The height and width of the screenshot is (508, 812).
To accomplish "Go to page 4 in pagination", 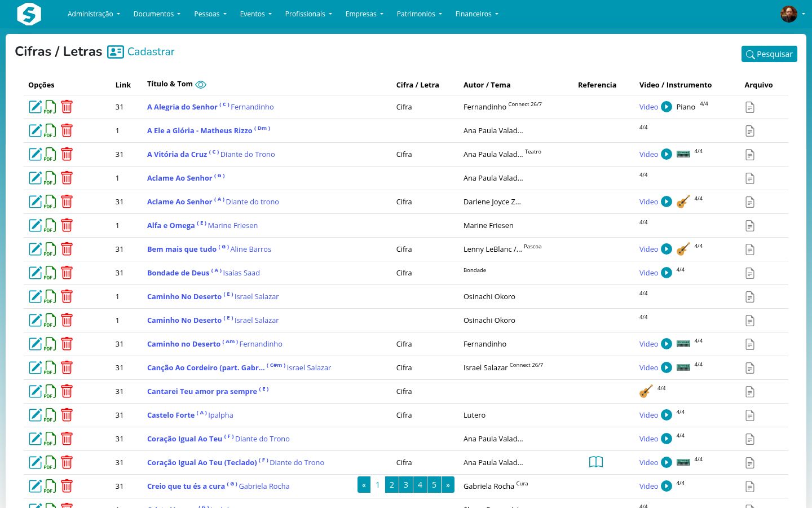I will tap(420, 485).
